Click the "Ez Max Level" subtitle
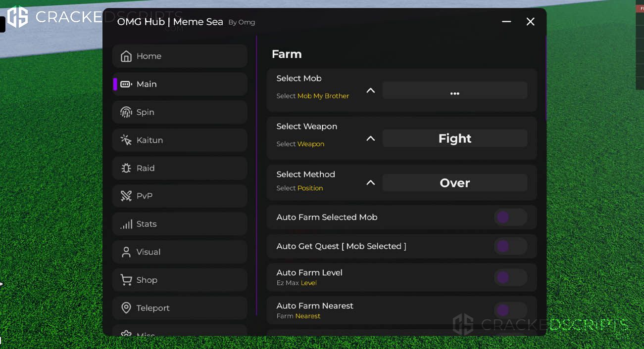 point(297,283)
